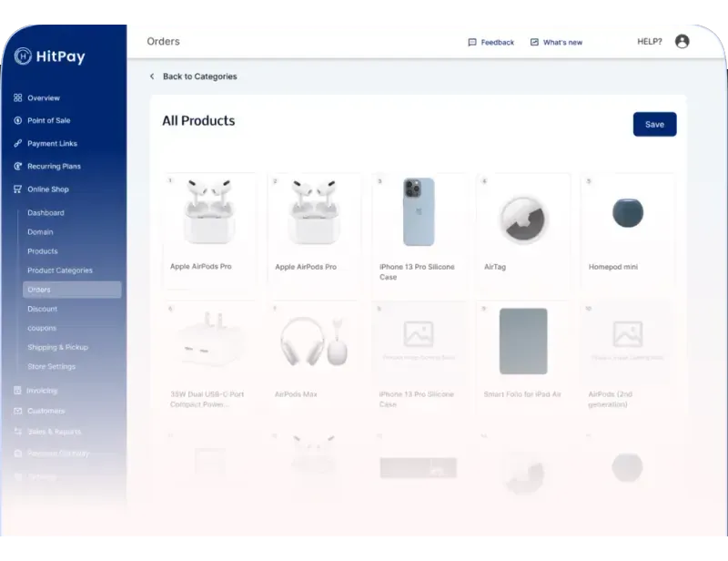
Task: Select the Homepod mini product card
Action: (628, 231)
